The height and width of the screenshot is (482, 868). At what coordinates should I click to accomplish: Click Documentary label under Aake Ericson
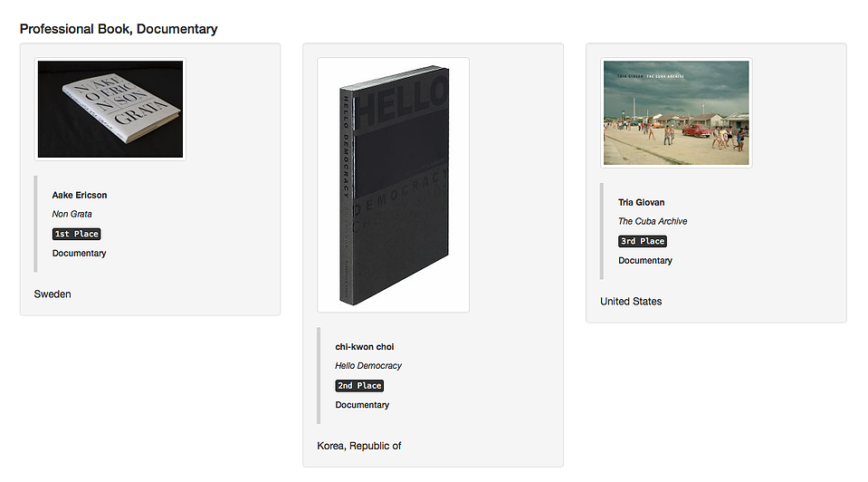79,253
